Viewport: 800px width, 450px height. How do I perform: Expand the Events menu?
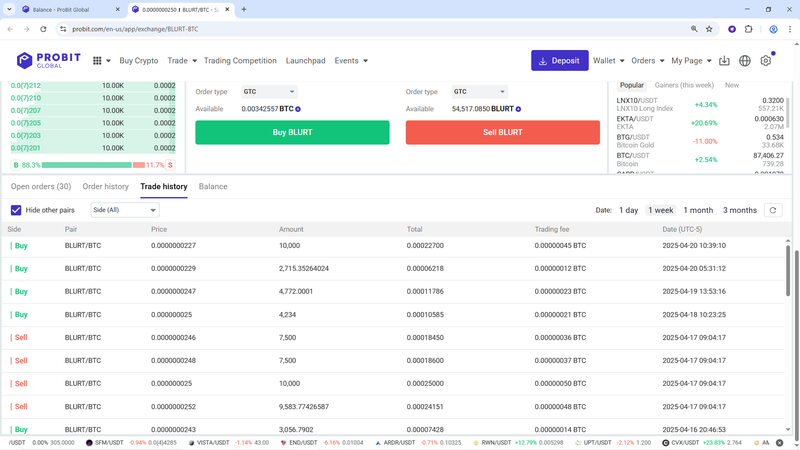coord(351,61)
